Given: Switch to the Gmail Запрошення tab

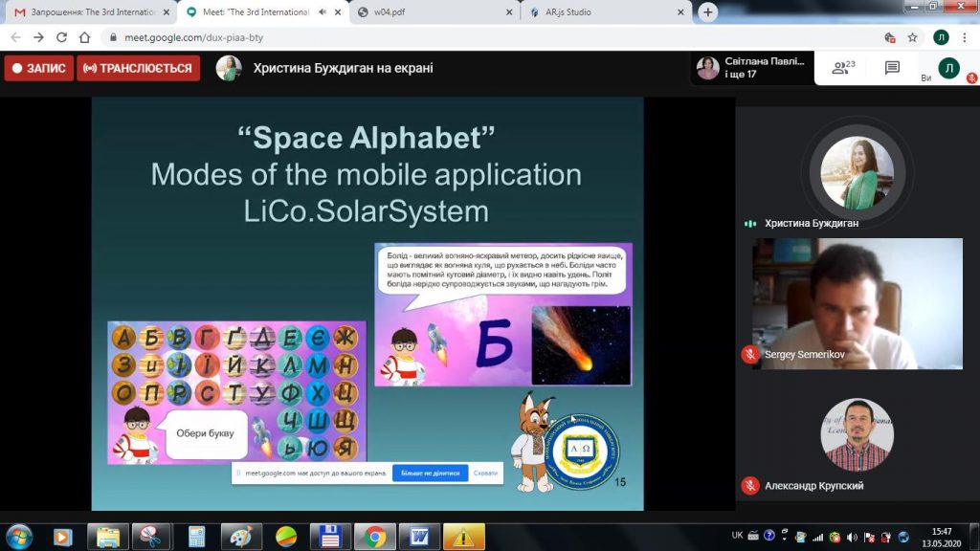Looking at the screenshot, I should 91,12.
